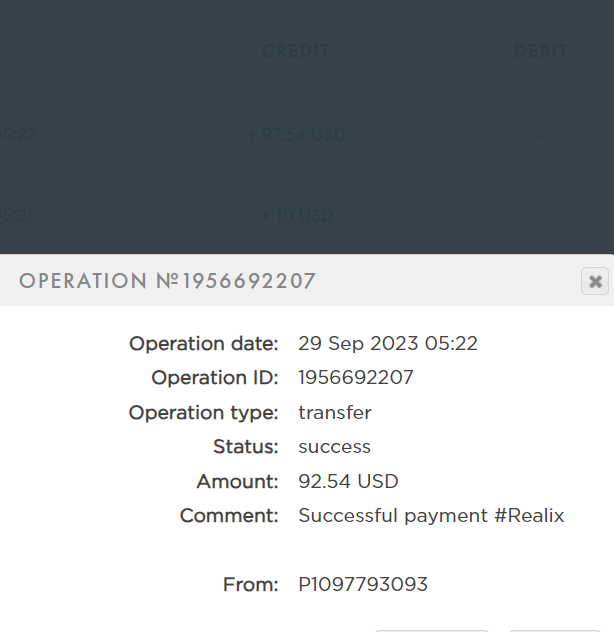Click the operation type value transfer
The width and height of the screenshot is (614, 632).
pyautogui.click(x=335, y=412)
